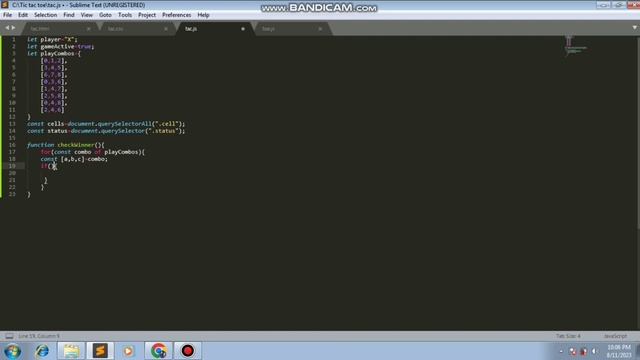Click the ".status" string on line 14
The height and width of the screenshot is (360, 640).
[x=163, y=131]
